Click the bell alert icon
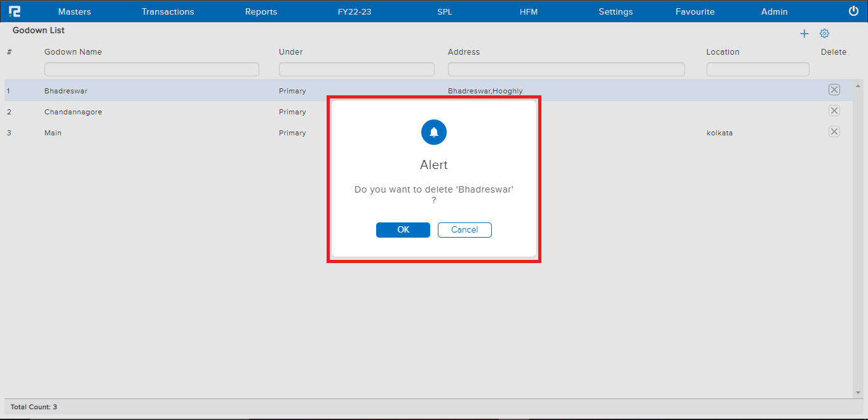The height and width of the screenshot is (420, 868). [x=434, y=132]
